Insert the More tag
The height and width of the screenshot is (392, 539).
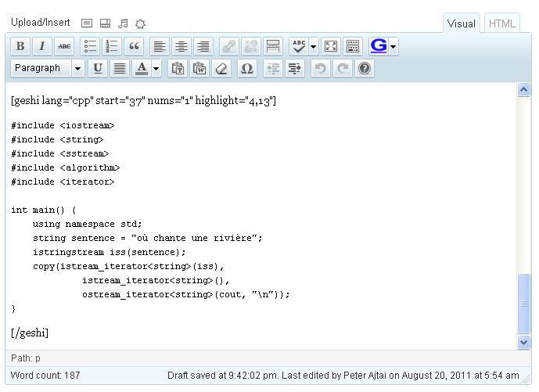[x=273, y=46]
